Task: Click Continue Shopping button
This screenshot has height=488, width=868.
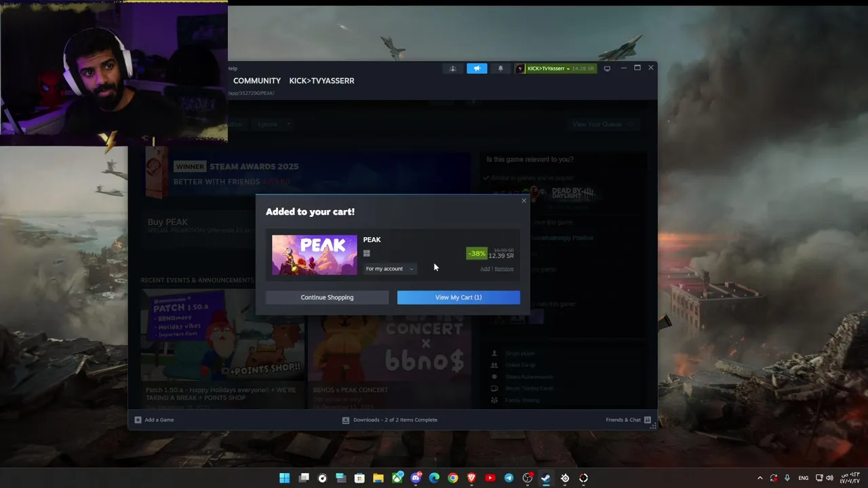Action: click(x=327, y=297)
